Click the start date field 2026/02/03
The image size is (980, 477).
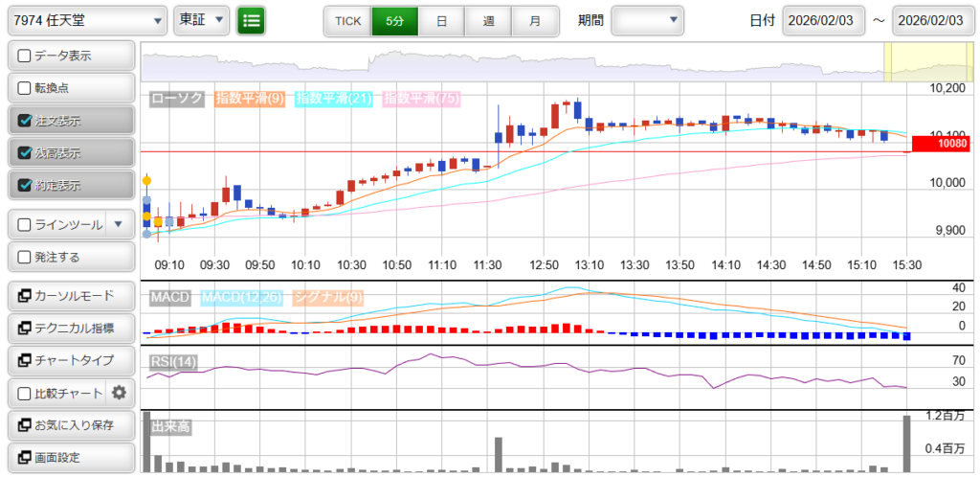[823, 20]
